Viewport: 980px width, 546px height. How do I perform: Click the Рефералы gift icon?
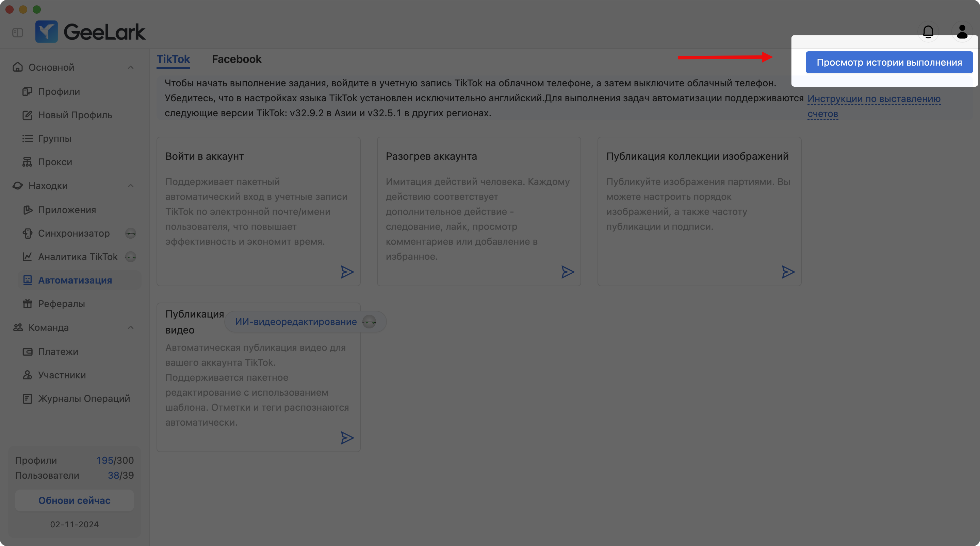pos(27,304)
